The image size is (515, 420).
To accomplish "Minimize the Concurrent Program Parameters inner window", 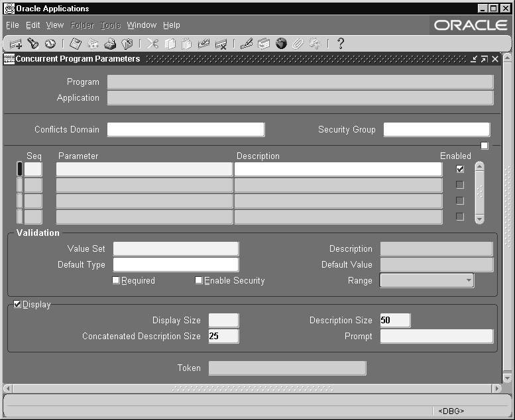I will click(474, 59).
